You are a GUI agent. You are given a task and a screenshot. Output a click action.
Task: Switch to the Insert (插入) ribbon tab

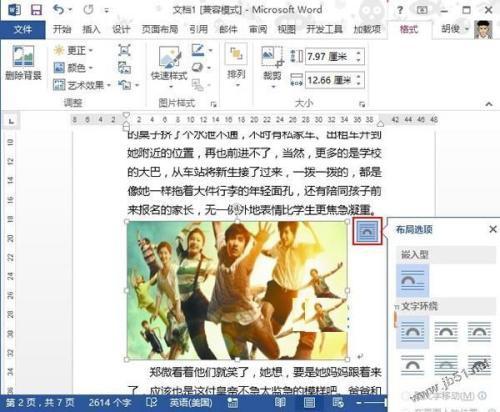click(91, 30)
